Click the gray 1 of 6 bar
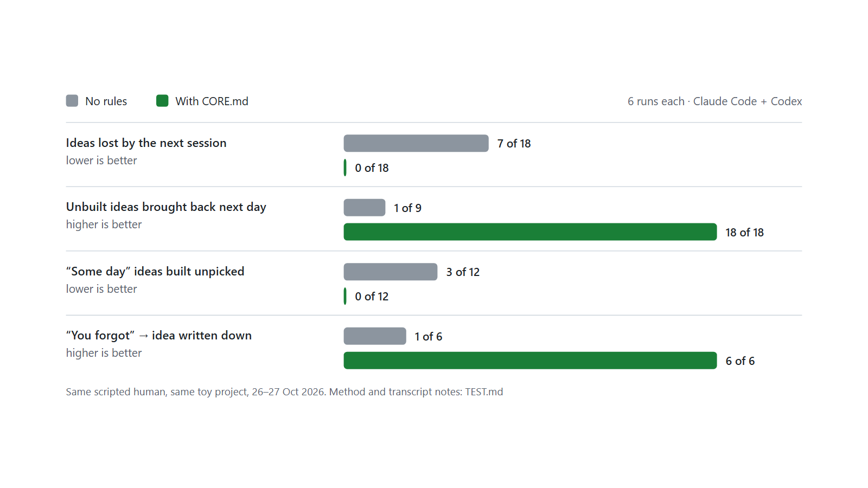The image size is (868, 488). click(x=375, y=336)
